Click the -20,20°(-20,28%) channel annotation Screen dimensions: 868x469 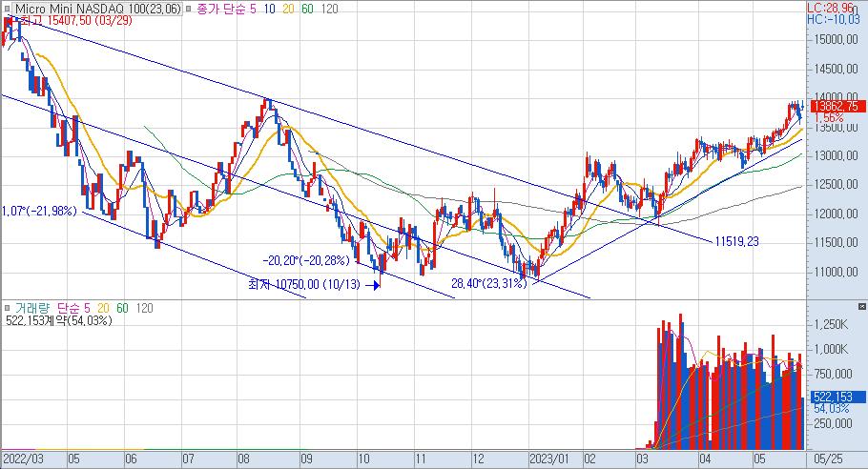(x=306, y=260)
